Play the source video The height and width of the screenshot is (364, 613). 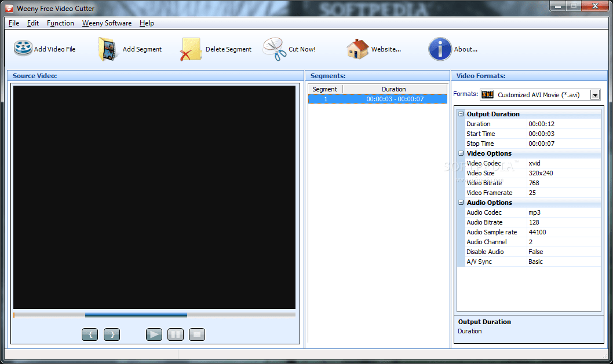[x=154, y=334]
